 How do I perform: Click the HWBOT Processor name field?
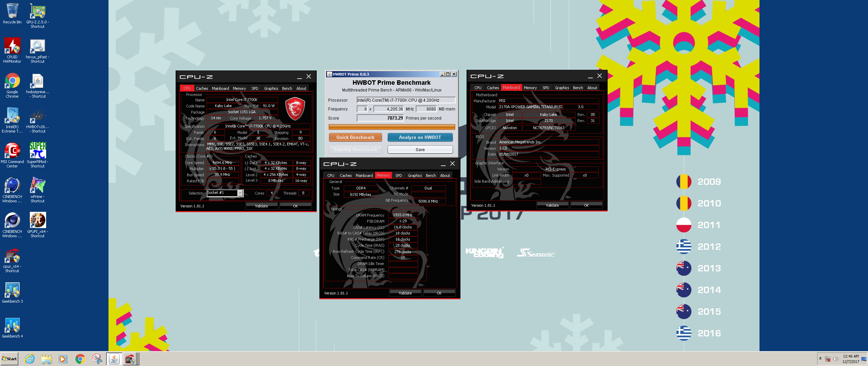[x=406, y=100]
